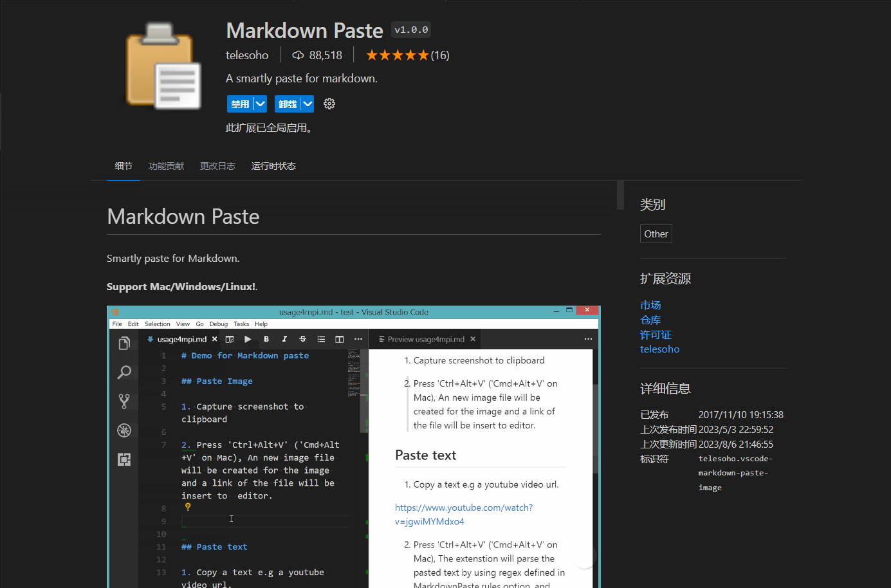Apply strikethrough using the toolbar icon
The width and height of the screenshot is (891, 588).
click(302, 338)
